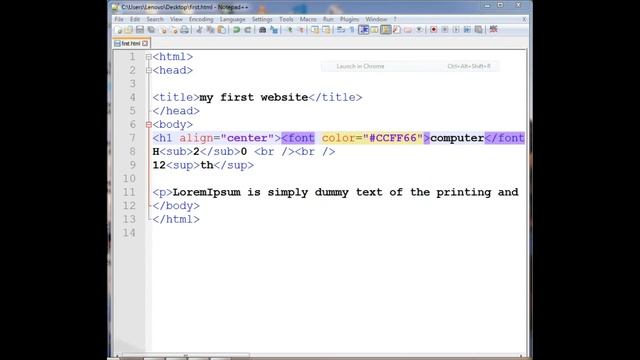The height and width of the screenshot is (360, 640).
Task: Click line number 7 in the margin
Action: (132, 138)
